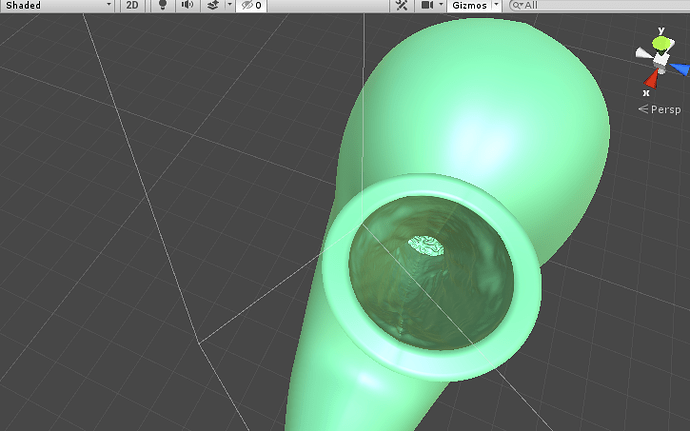Select the large green bulb mesh
The height and width of the screenshot is (431, 690).
tap(475, 110)
